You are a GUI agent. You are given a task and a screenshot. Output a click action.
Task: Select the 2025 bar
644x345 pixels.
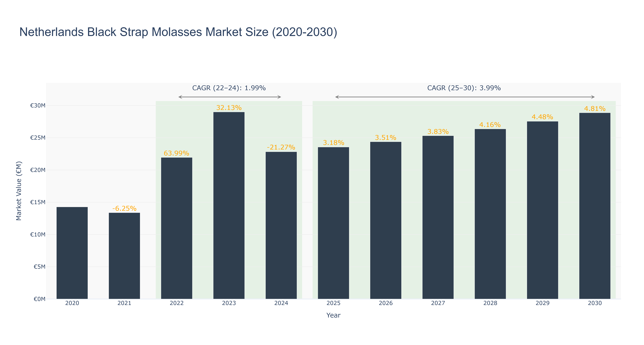333,223
